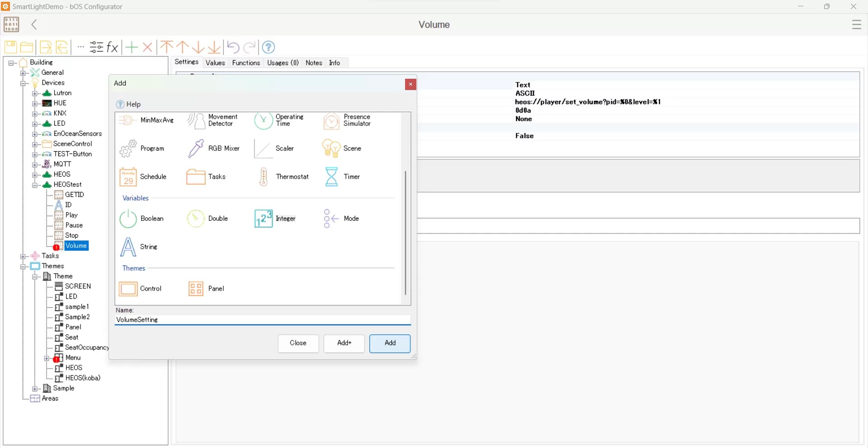
Task: Switch to the Values tab
Action: pos(215,63)
